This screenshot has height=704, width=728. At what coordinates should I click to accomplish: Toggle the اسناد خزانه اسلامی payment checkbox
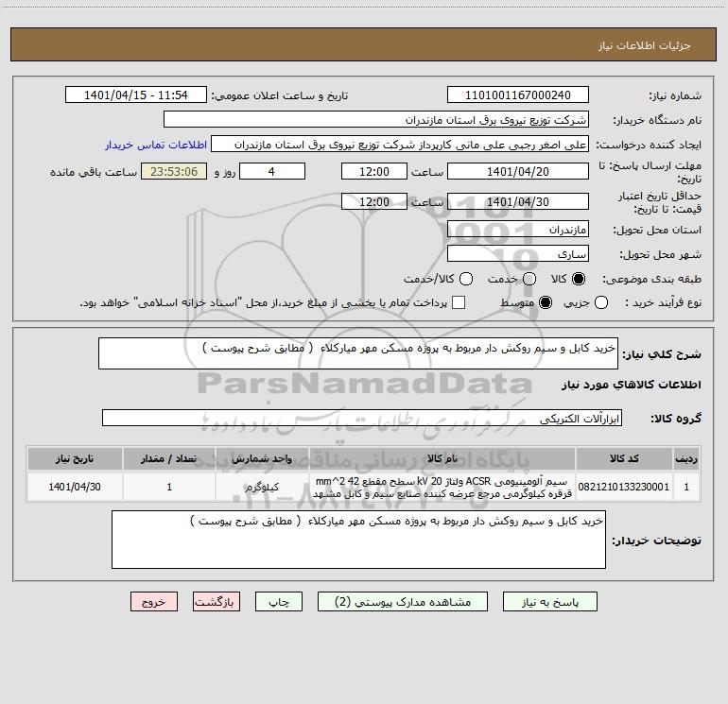click(459, 302)
